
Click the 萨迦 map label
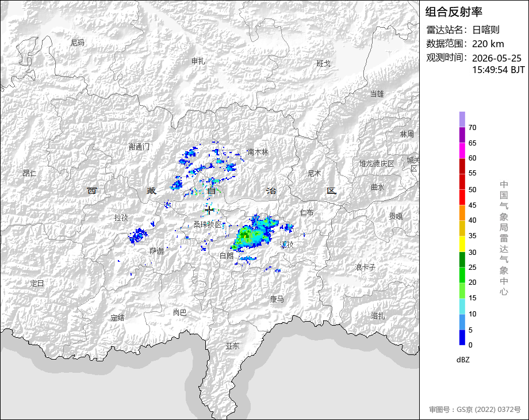click(x=156, y=251)
